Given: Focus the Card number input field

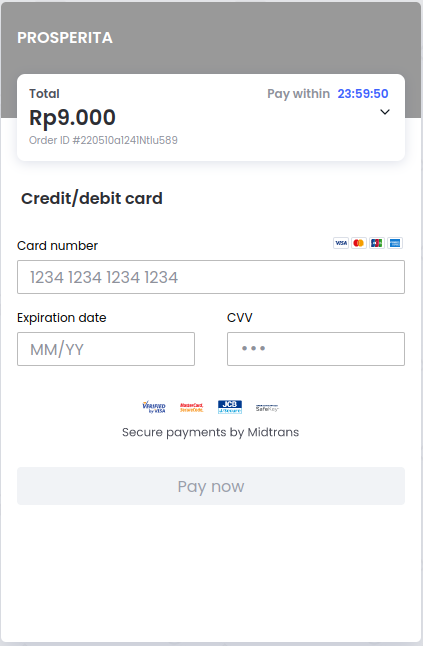Looking at the screenshot, I should click(211, 277).
